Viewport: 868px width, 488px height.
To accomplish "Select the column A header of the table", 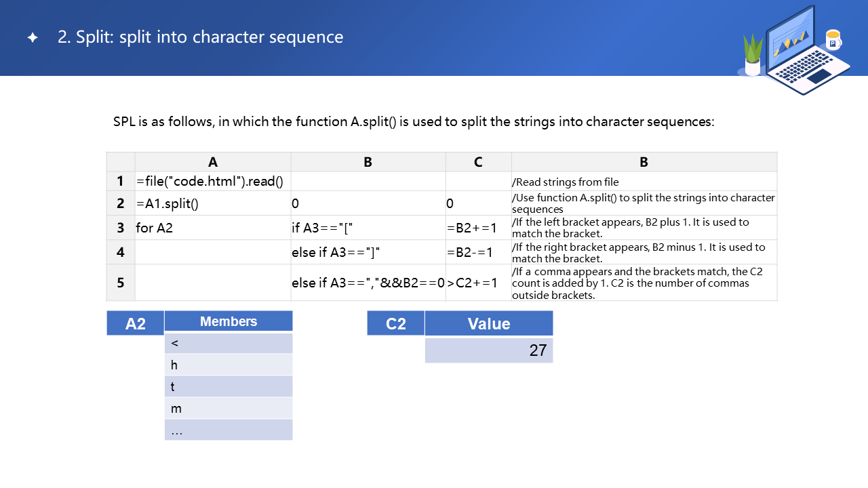I will coord(213,162).
